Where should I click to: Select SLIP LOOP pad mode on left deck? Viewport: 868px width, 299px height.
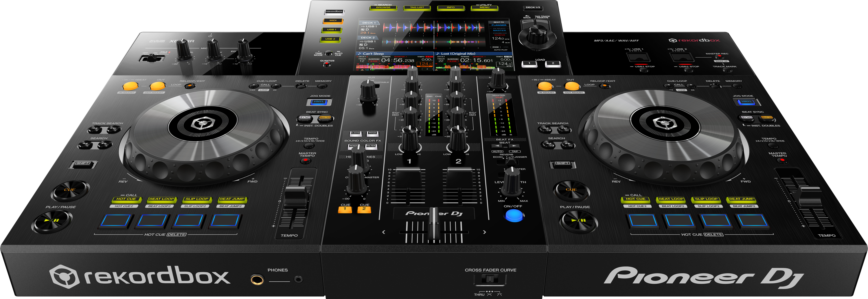(x=197, y=200)
